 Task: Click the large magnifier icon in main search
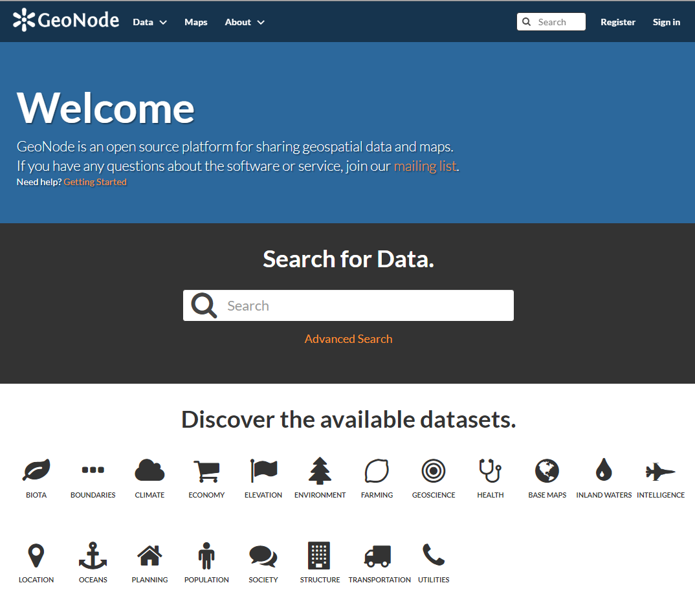(204, 305)
